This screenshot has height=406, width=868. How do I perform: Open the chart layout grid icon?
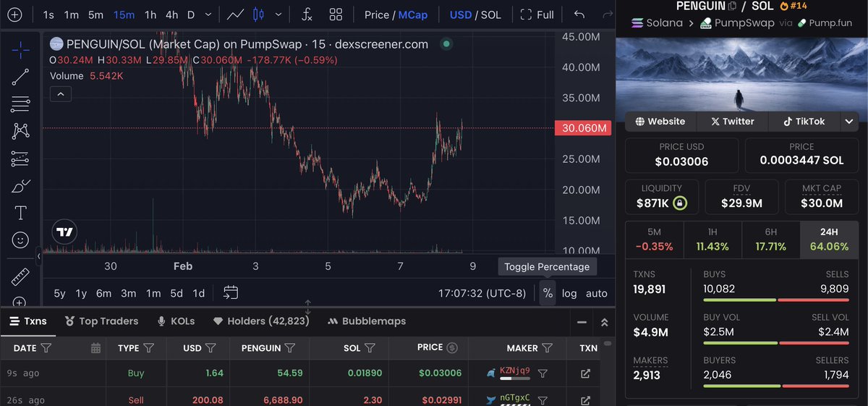tap(336, 14)
